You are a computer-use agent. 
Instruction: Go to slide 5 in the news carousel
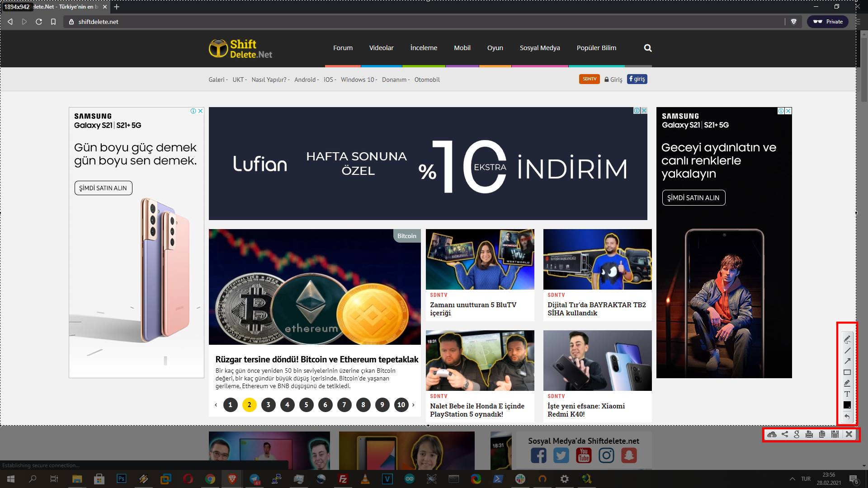point(306,405)
